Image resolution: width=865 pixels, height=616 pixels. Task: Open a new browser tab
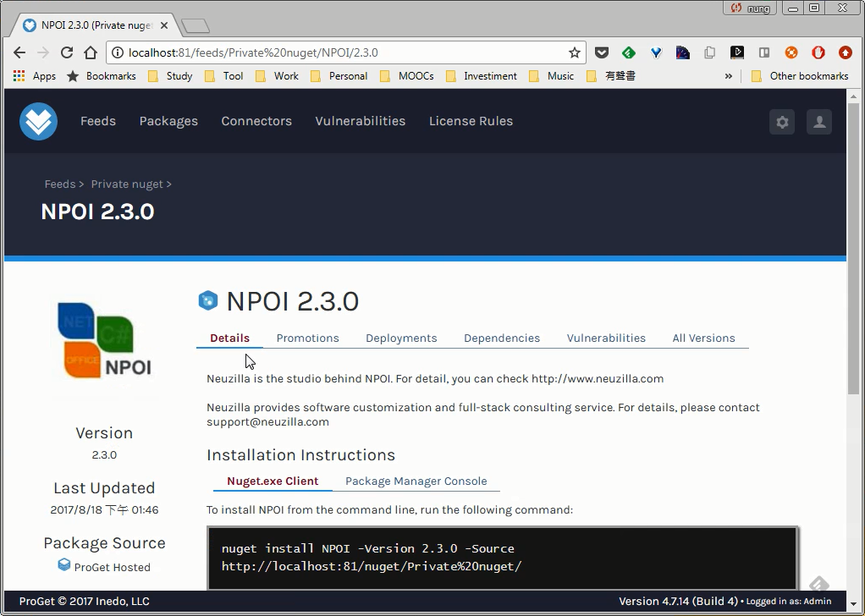point(196,25)
